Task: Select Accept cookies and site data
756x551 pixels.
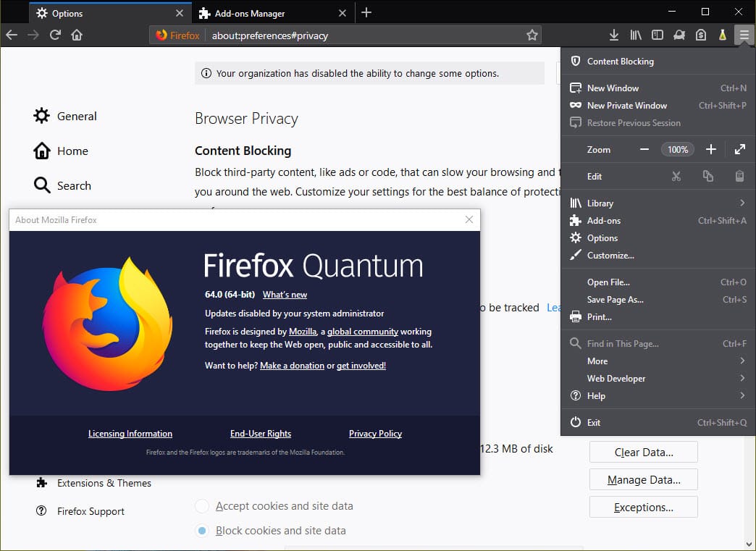Action: 201,506
